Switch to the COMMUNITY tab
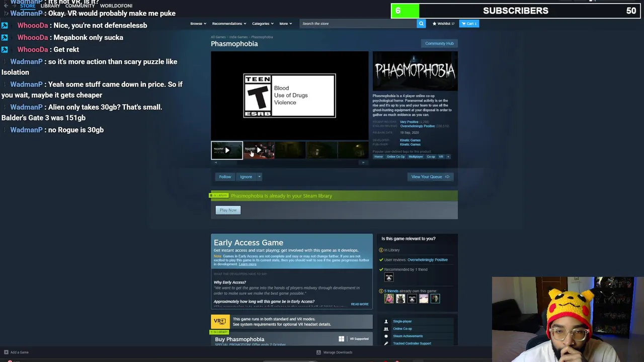644x362 pixels. [80, 6]
